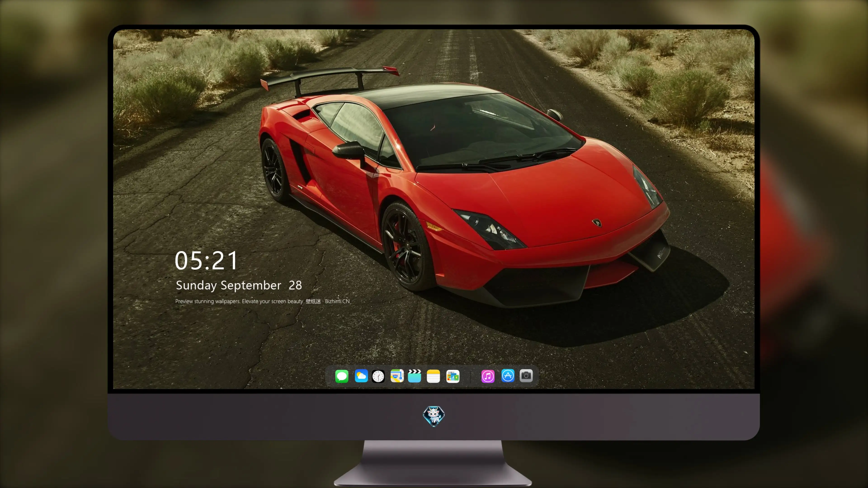
Task: Open the Weather app in the dock
Action: [x=361, y=376]
